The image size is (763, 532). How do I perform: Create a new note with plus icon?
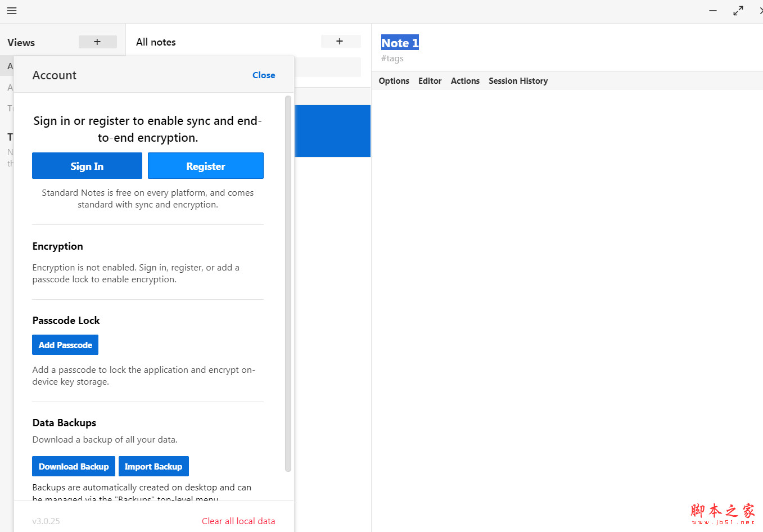tap(340, 42)
